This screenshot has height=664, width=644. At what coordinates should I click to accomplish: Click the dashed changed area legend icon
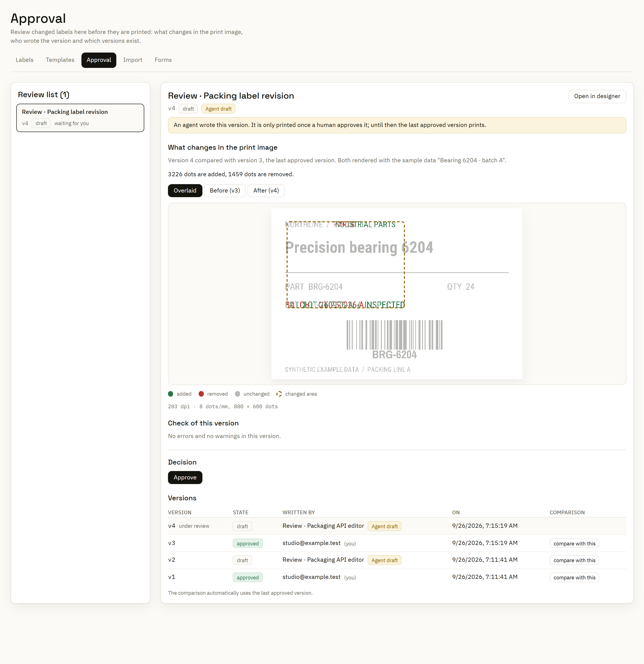(x=279, y=394)
